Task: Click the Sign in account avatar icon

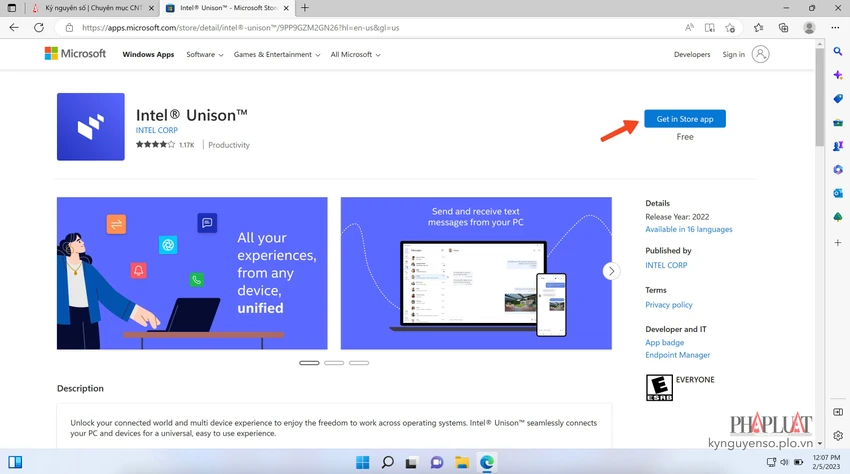Action: [x=761, y=54]
